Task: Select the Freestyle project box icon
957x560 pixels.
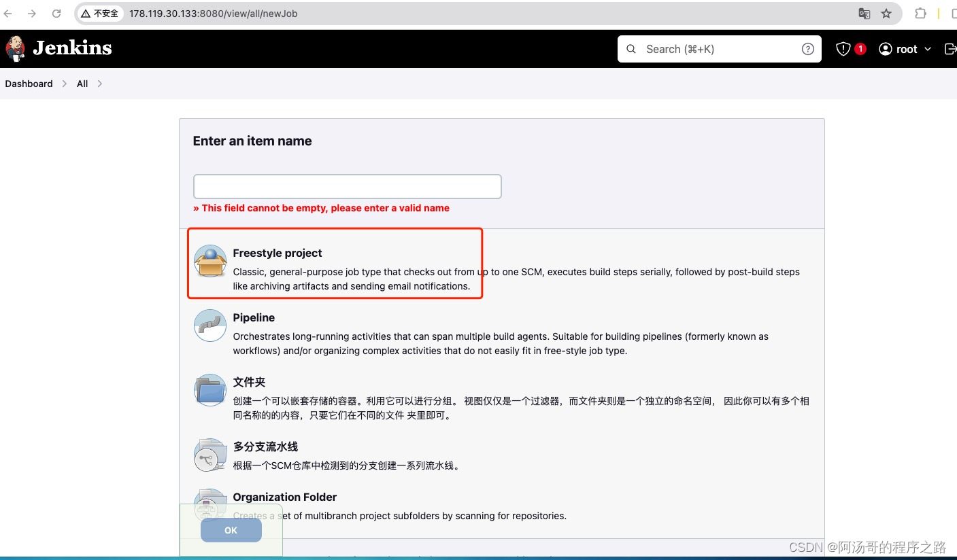Action: (210, 262)
